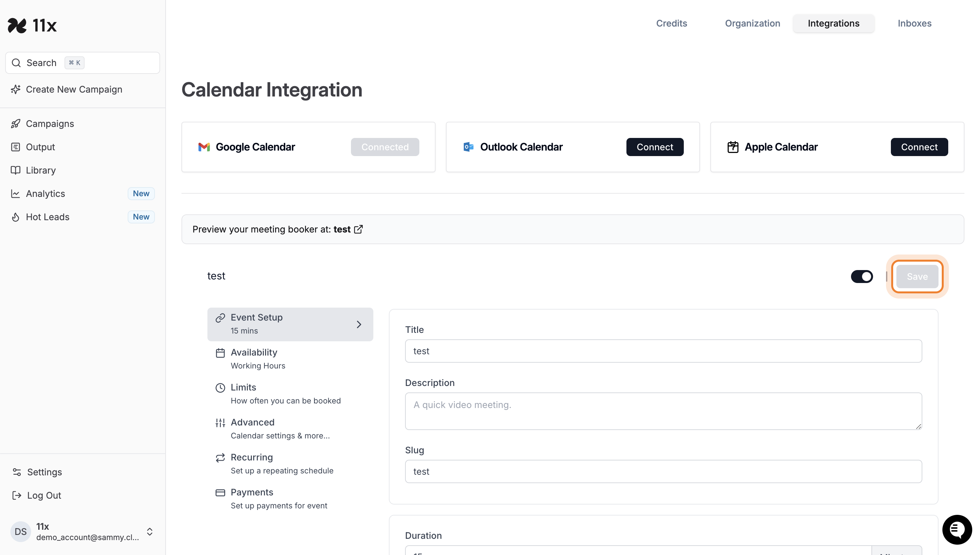980x555 pixels.
Task: Click the Analytics chart icon
Action: 16,194
